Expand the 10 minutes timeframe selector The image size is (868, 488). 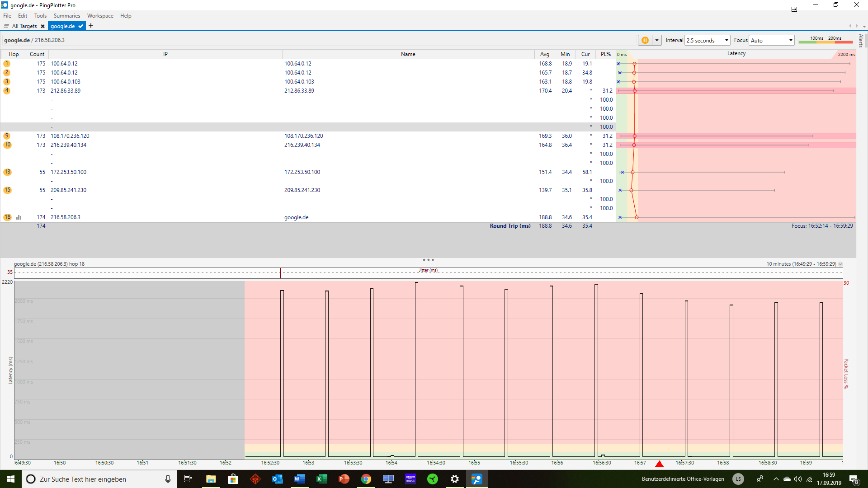tap(840, 264)
